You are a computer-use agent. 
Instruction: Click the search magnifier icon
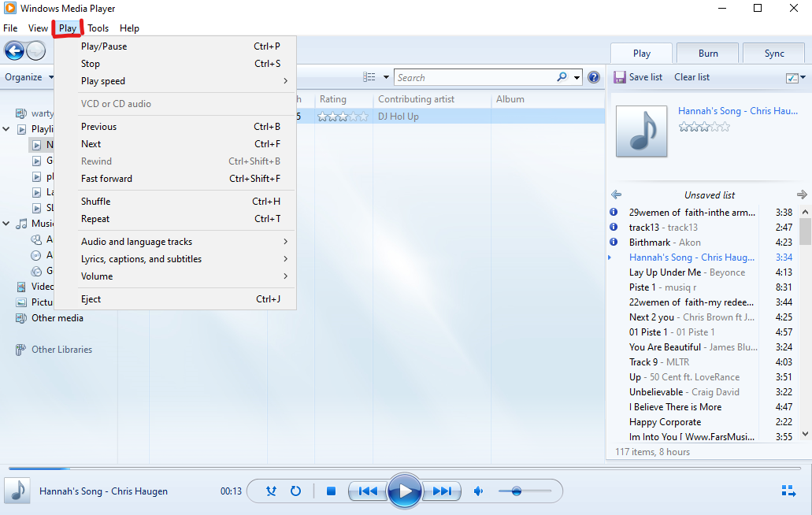tap(562, 77)
